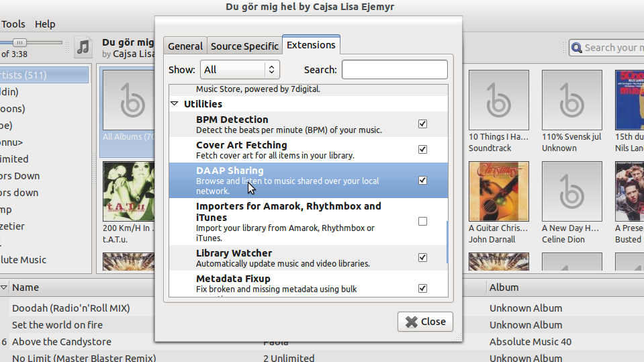Click the extensions list scrollbar
644x362 pixels.
click(447, 242)
